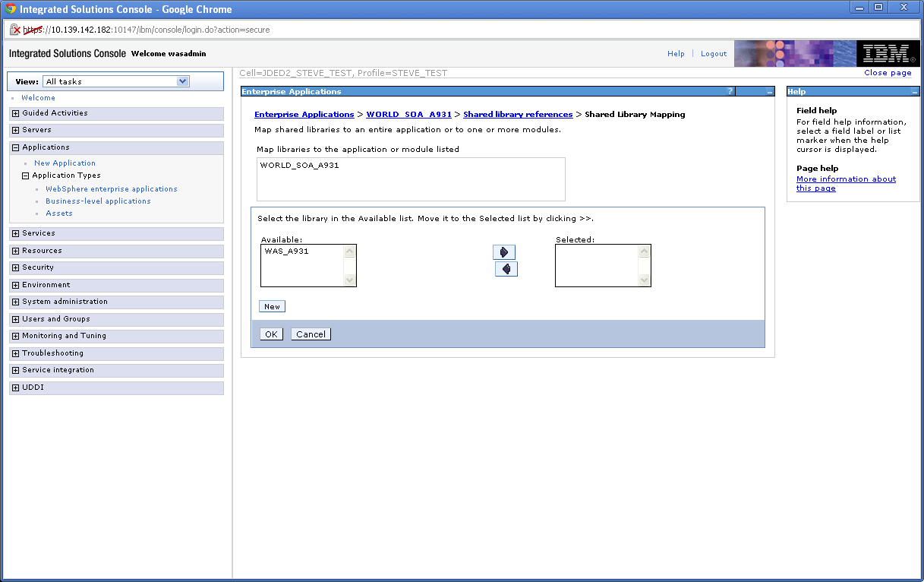This screenshot has width=924, height=582.
Task: Expand the Security section
Action: coord(15,267)
